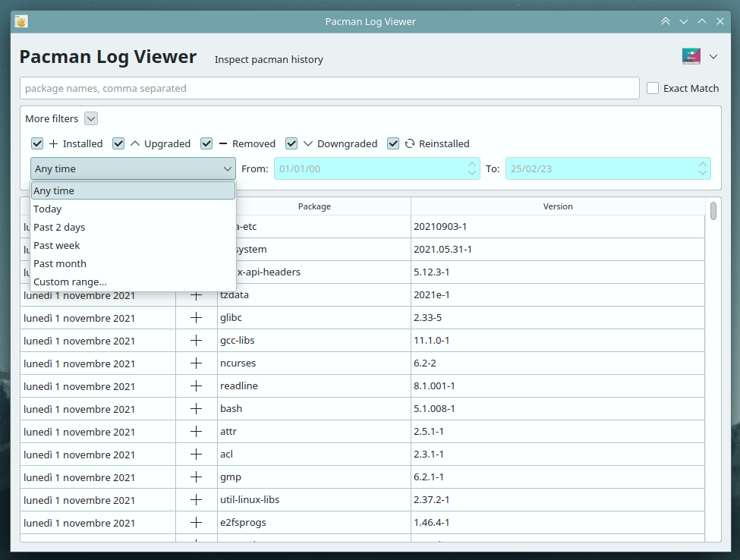Choose Custom range... option
Screen dimensions: 740x560
(133, 282)
